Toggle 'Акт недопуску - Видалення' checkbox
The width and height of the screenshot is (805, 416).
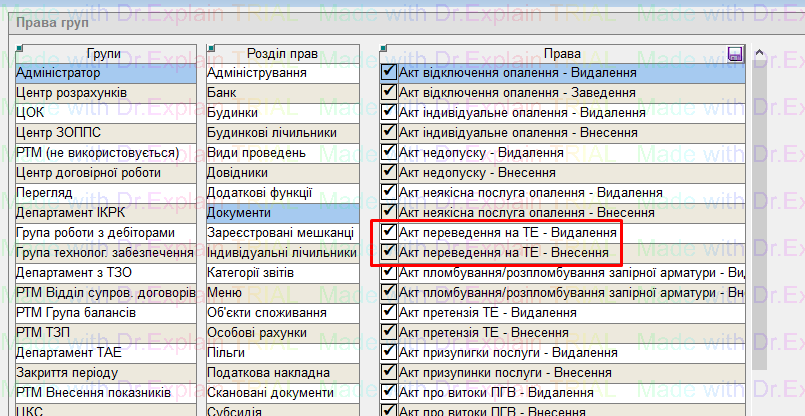tap(389, 152)
